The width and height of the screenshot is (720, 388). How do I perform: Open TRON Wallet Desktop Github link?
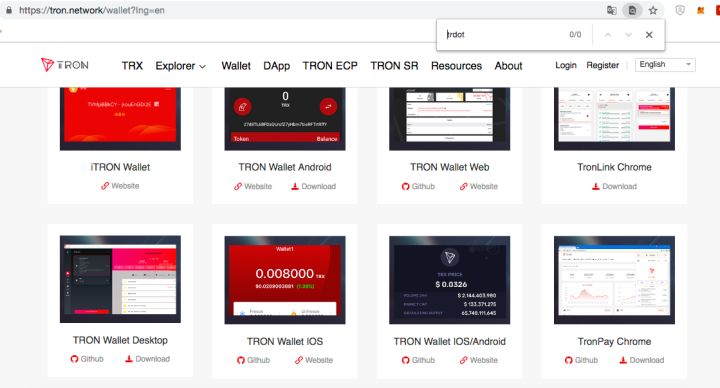tap(87, 359)
